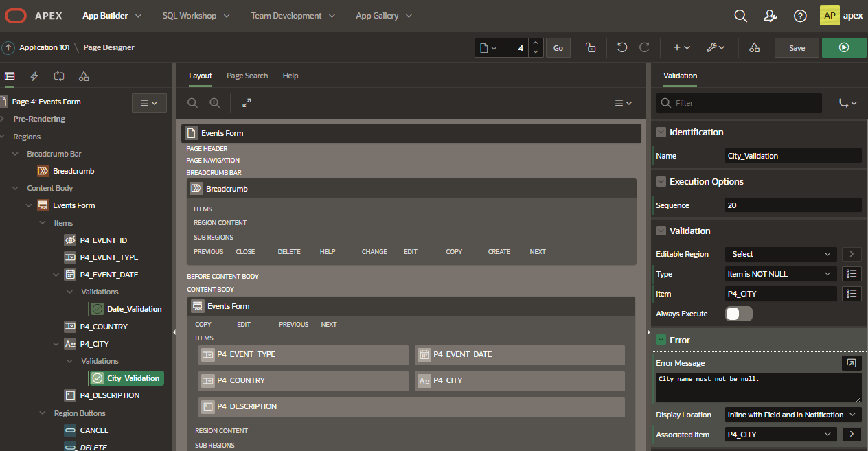This screenshot has width=868, height=451.
Task: Open the Display Location dropdown
Action: (x=793, y=415)
